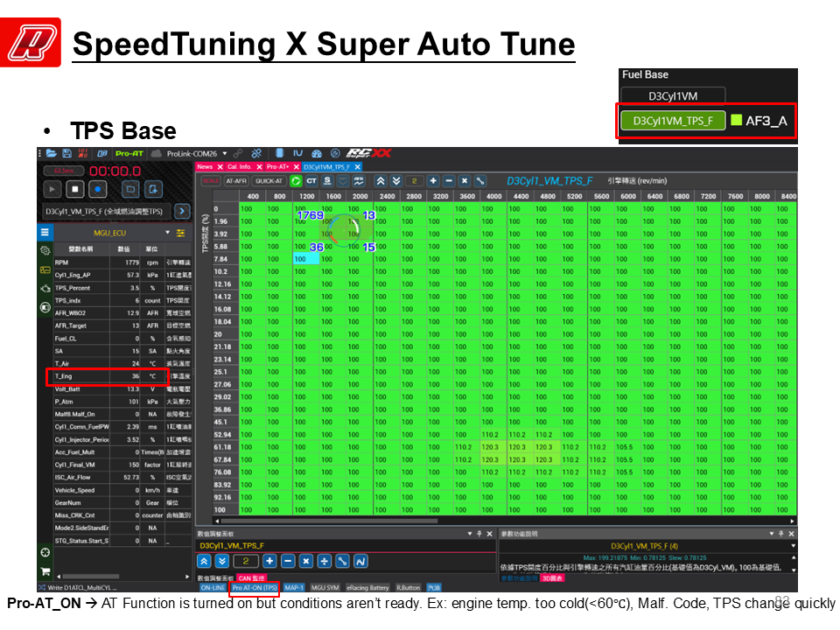Toggle Pro AT-ON (TPS) status indicator

(x=255, y=588)
